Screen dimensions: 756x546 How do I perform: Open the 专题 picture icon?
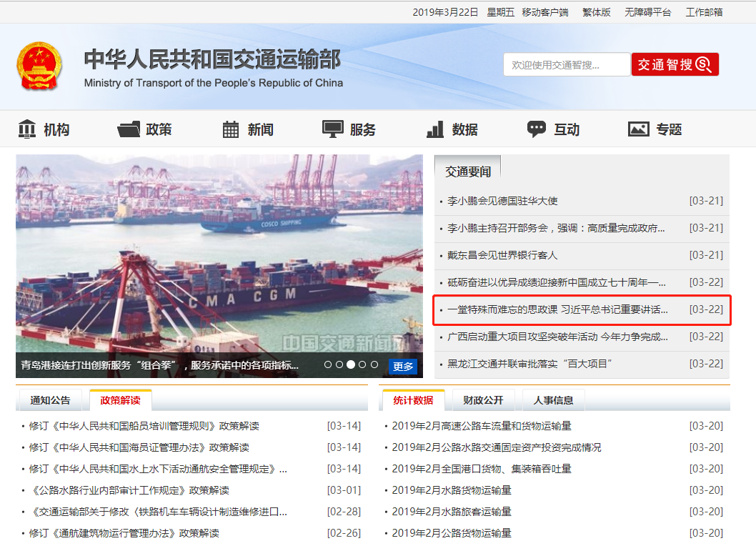[638, 129]
